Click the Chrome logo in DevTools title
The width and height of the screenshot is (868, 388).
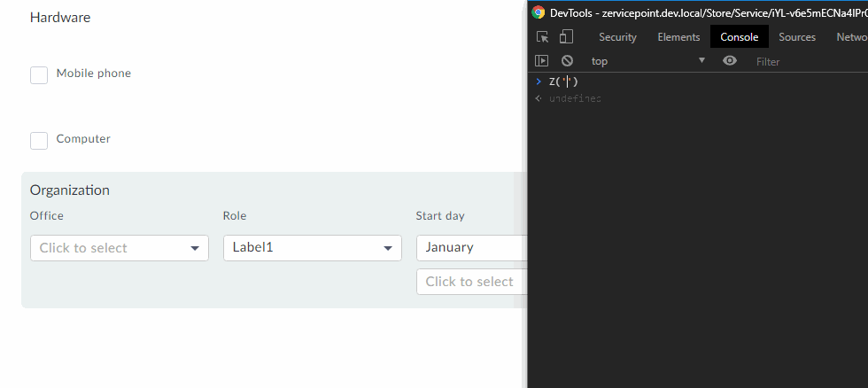[539, 12]
